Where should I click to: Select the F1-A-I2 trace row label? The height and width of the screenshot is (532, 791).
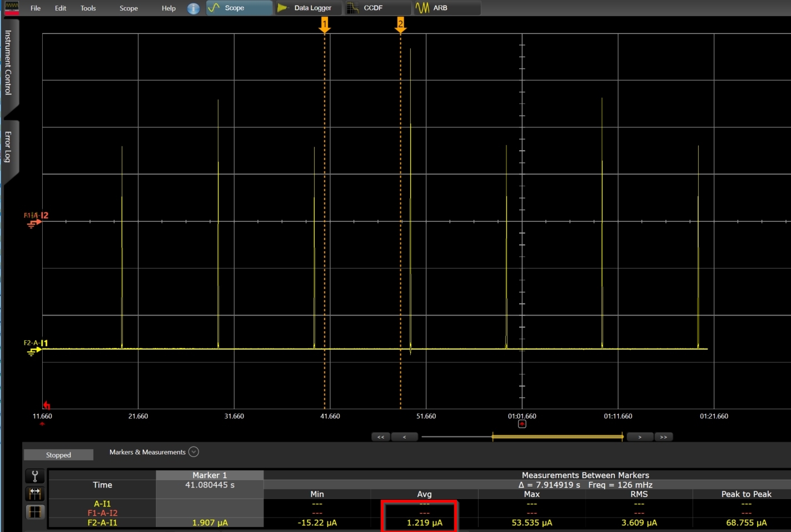click(x=102, y=513)
